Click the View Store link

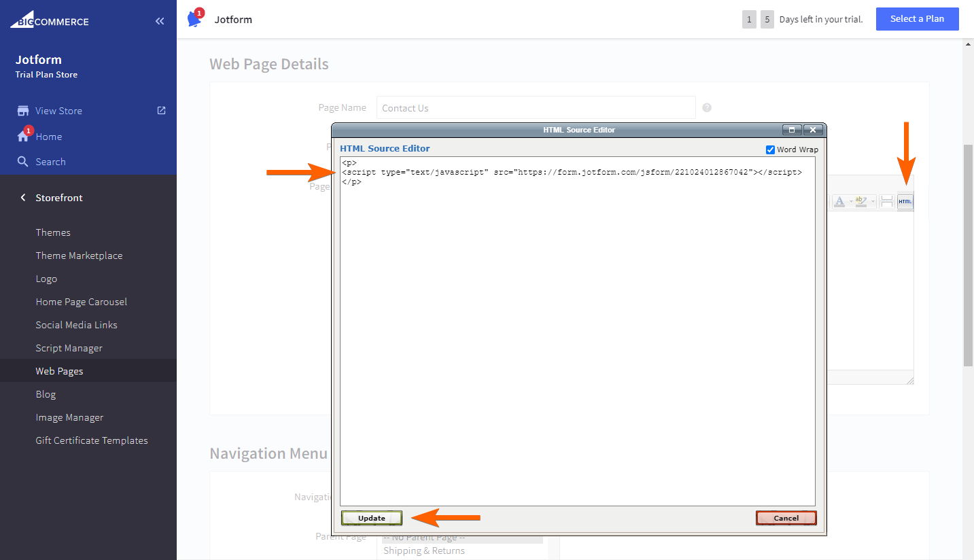pyautogui.click(x=58, y=111)
